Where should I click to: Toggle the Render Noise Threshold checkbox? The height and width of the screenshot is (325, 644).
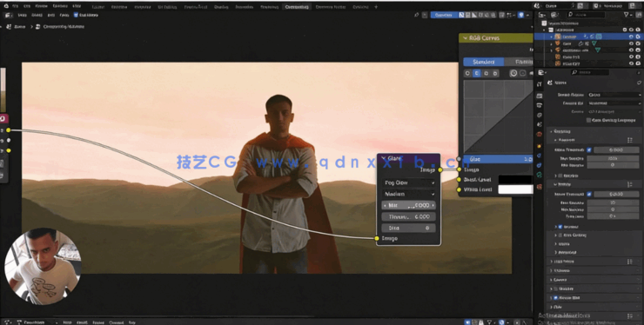pos(589,194)
